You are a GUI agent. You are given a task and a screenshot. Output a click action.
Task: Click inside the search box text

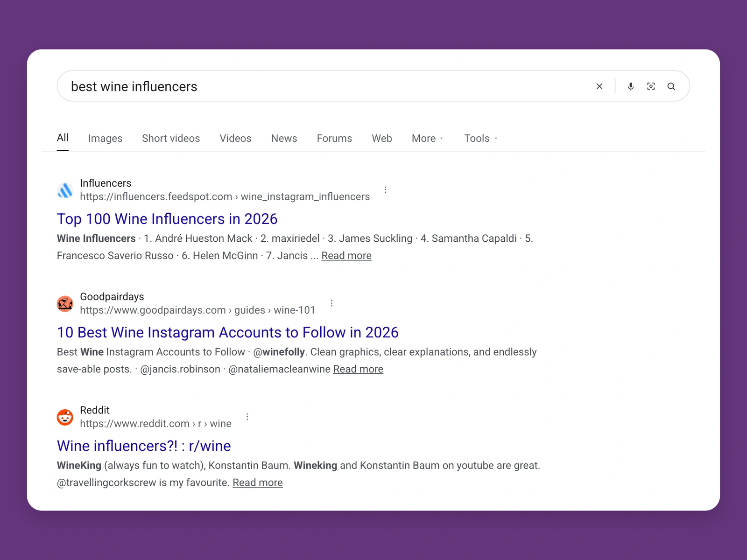[134, 86]
